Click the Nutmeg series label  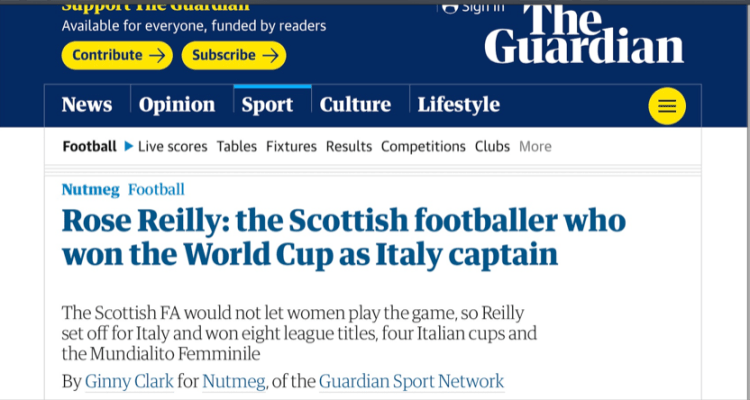(x=89, y=189)
